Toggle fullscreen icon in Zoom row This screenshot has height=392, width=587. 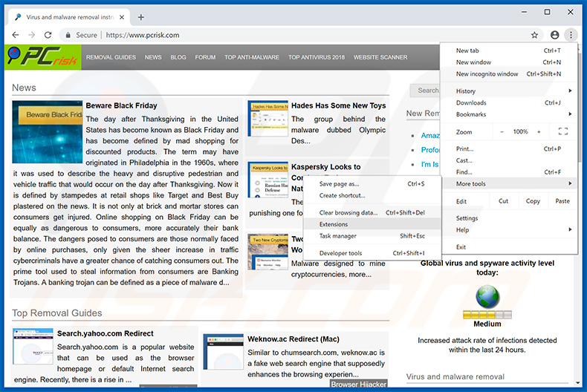click(x=562, y=131)
